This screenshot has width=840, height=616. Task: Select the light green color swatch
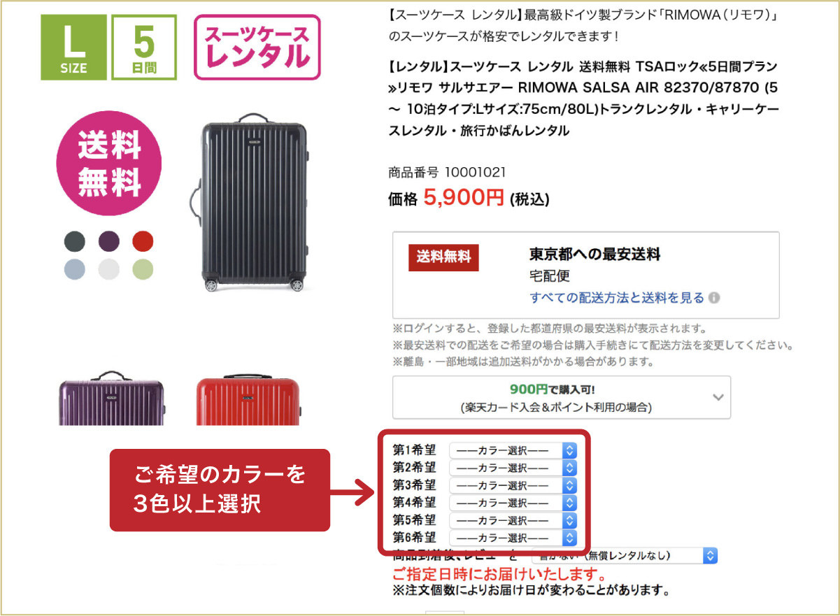[x=143, y=269]
